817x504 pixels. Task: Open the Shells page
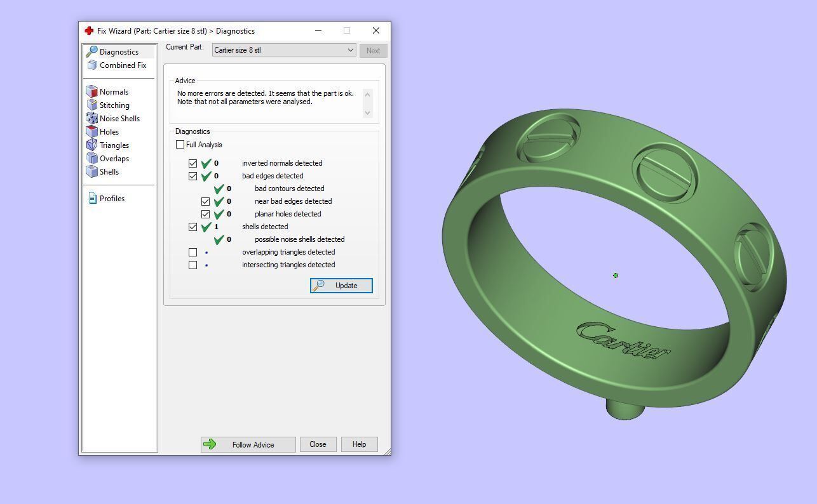[109, 172]
